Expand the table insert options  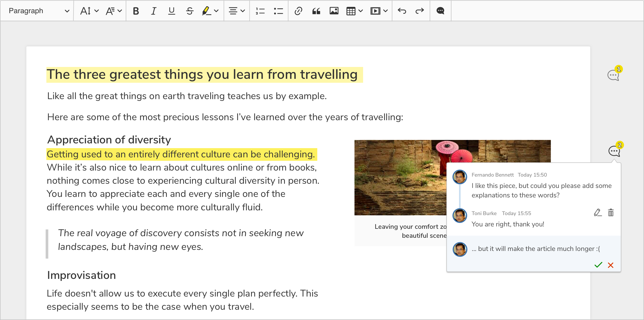361,11
